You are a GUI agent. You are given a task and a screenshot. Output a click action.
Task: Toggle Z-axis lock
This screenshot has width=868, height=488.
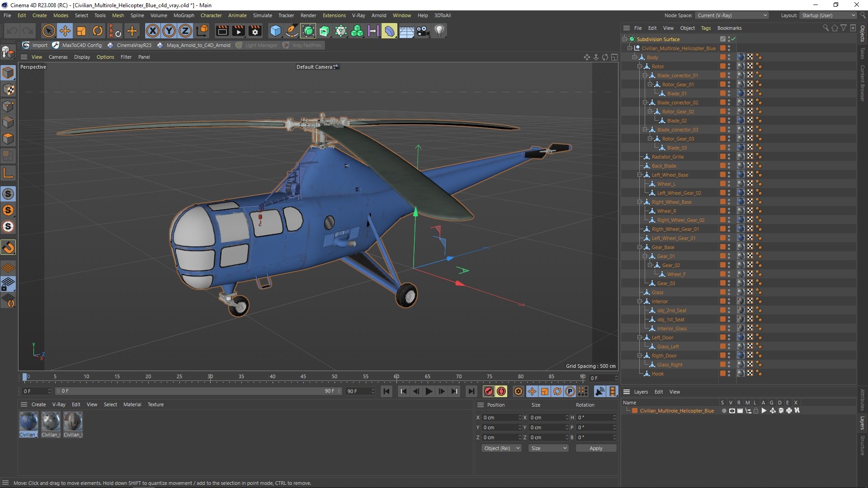pos(185,31)
